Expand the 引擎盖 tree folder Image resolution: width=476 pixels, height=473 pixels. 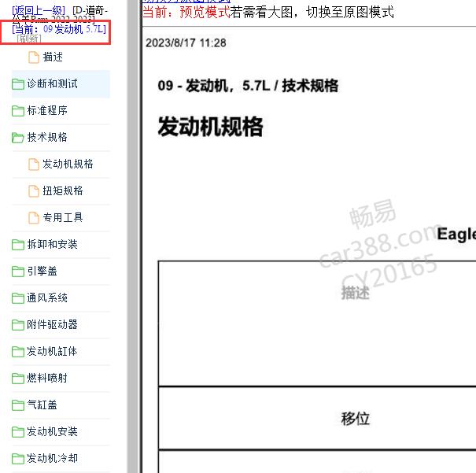42,271
